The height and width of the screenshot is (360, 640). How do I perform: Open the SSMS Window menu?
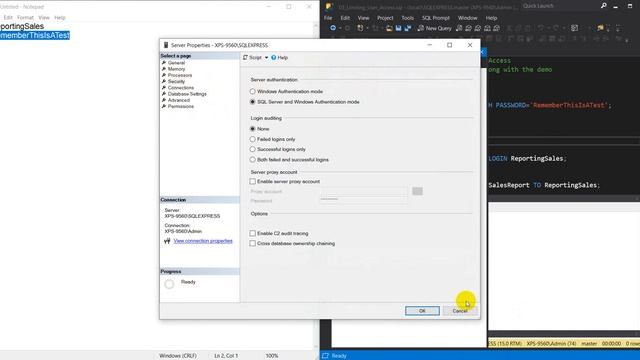pos(467,18)
